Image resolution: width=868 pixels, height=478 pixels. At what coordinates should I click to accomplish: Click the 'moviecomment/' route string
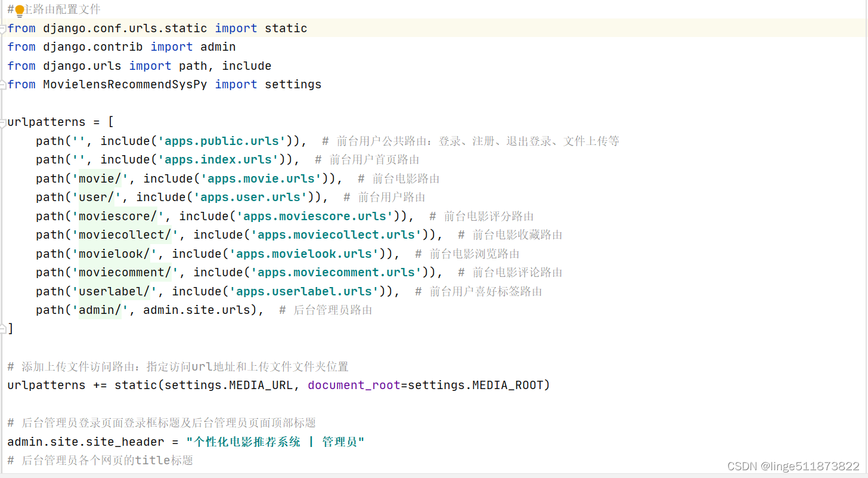[125, 272]
